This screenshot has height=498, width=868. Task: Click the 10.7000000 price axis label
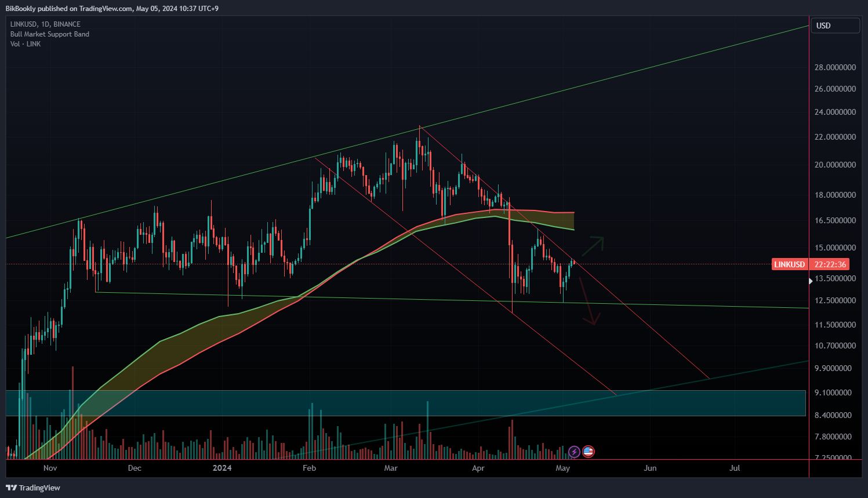point(835,346)
